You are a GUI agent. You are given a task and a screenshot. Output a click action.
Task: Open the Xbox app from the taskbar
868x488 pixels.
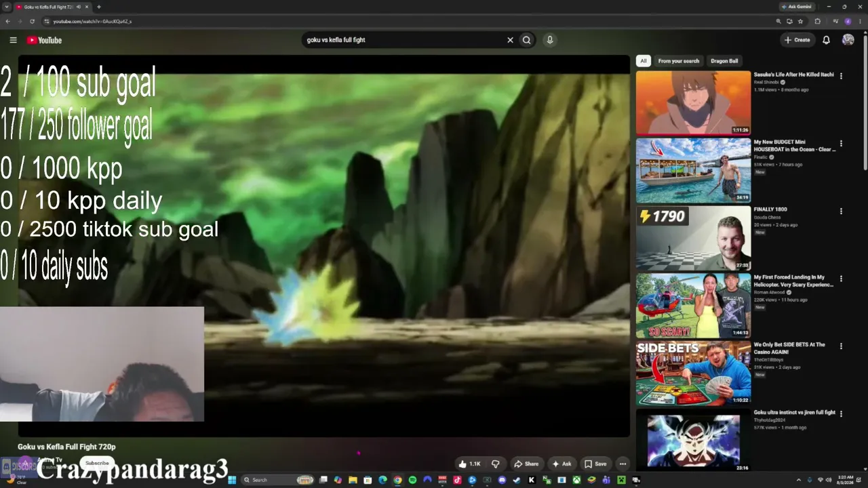click(x=576, y=480)
